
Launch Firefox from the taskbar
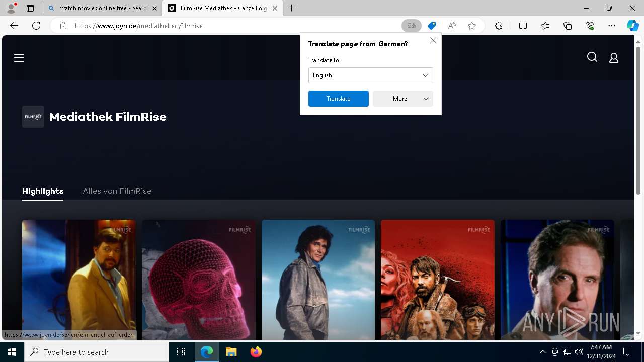point(256,352)
